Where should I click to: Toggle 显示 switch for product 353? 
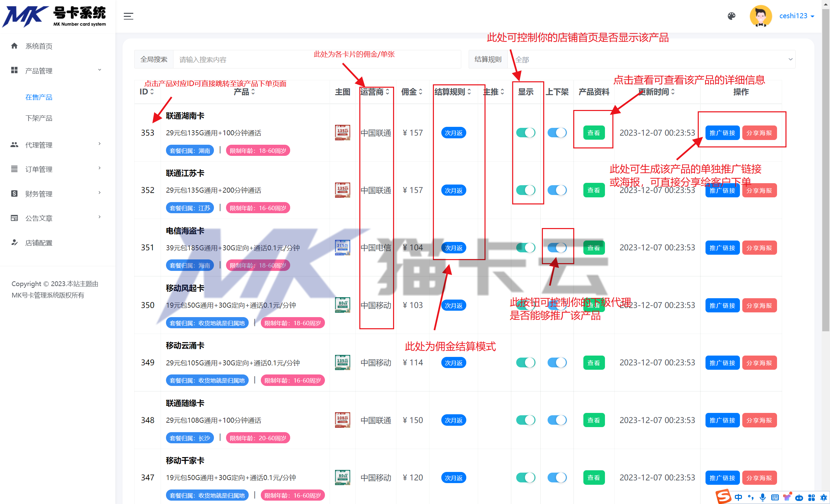click(526, 133)
